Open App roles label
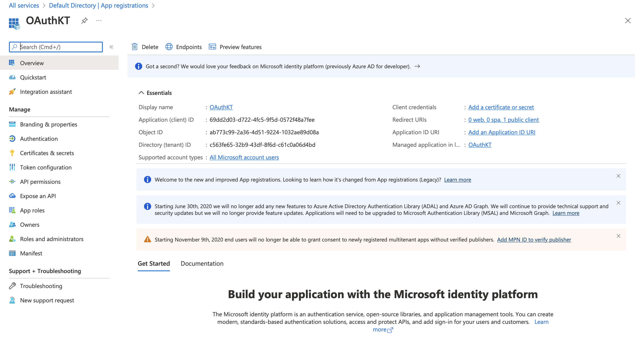 [x=32, y=210]
